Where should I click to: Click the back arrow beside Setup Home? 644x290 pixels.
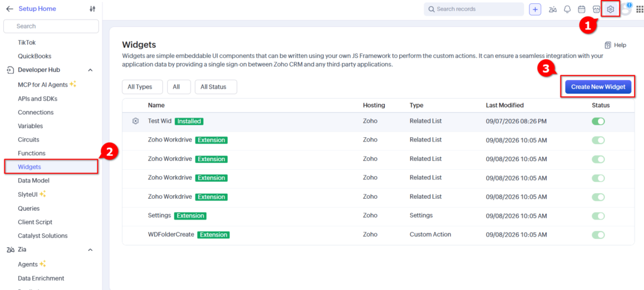pyautogui.click(x=9, y=9)
